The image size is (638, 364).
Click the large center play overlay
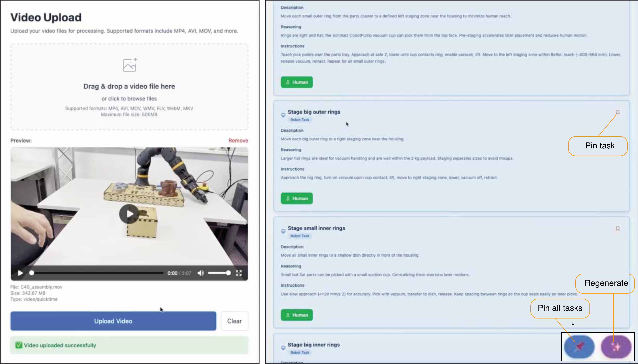[129, 214]
